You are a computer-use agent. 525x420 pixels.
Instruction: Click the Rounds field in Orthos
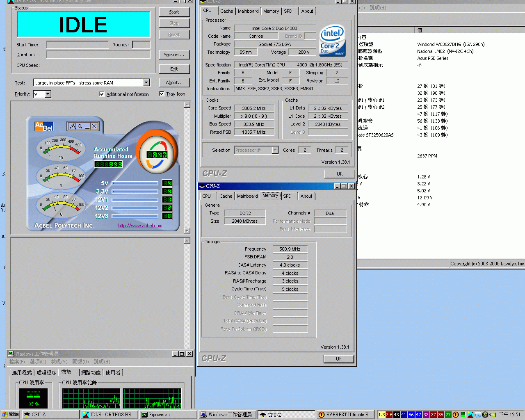coord(142,45)
